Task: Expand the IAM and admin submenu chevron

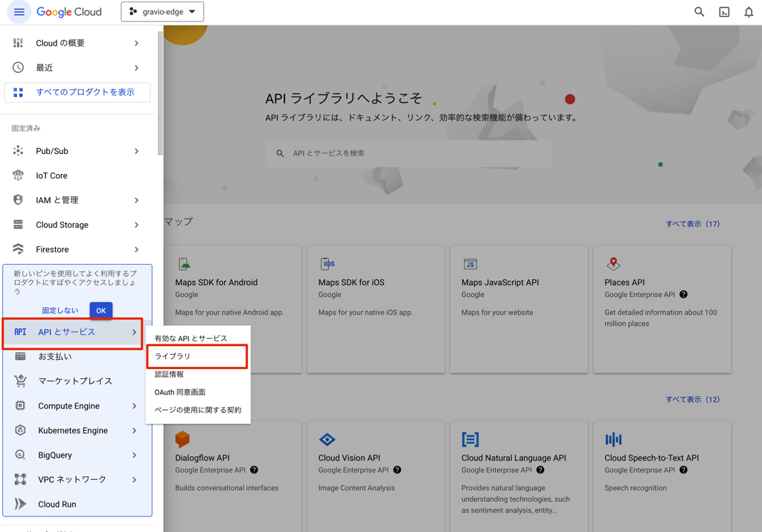Action: (x=137, y=200)
